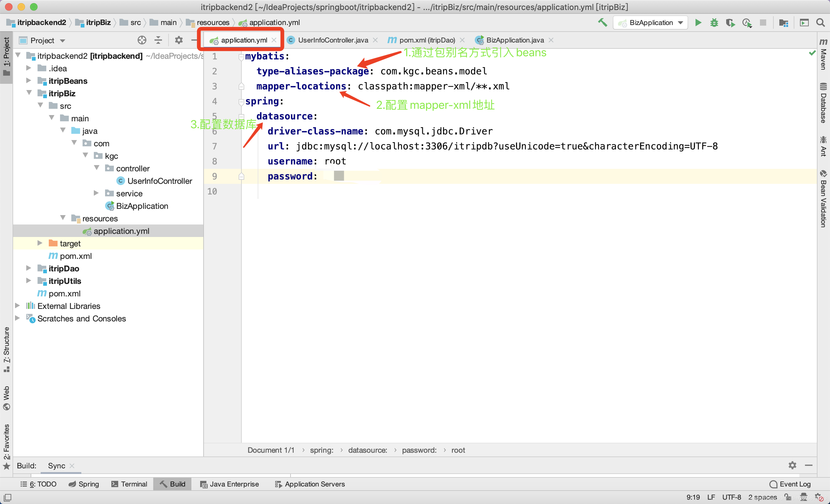Switch to the UserInfoController.java tab
Viewport: 830px width, 504px height.
pyautogui.click(x=332, y=40)
